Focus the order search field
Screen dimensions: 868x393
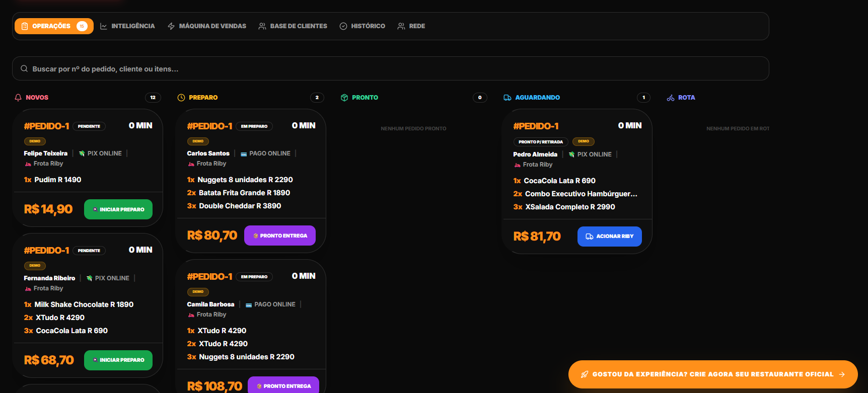(x=391, y=68)
